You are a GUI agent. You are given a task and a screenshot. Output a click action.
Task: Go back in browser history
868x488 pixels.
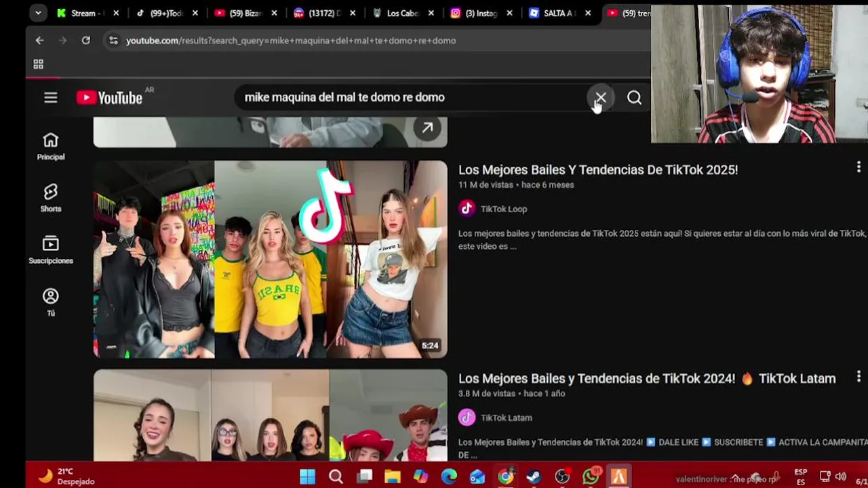(39, 41)
